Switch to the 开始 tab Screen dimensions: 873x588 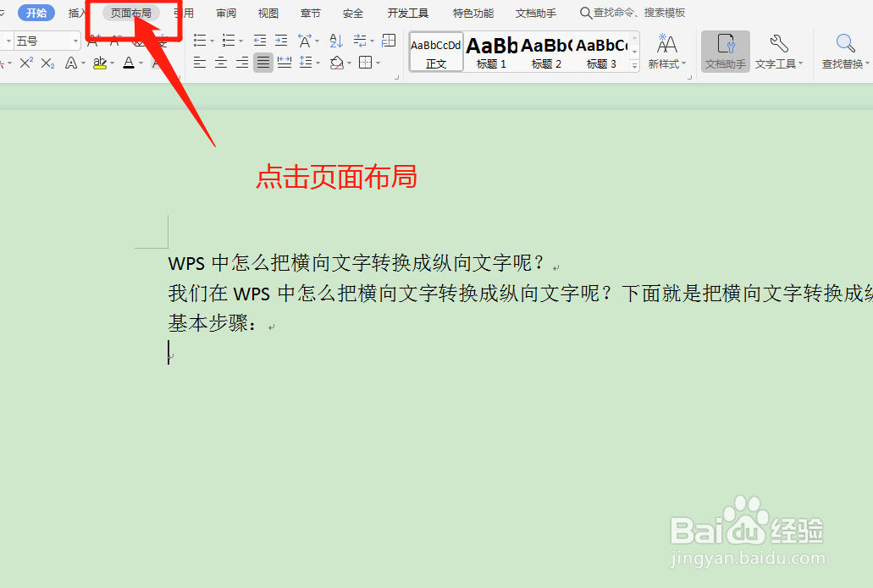(36, 13)
